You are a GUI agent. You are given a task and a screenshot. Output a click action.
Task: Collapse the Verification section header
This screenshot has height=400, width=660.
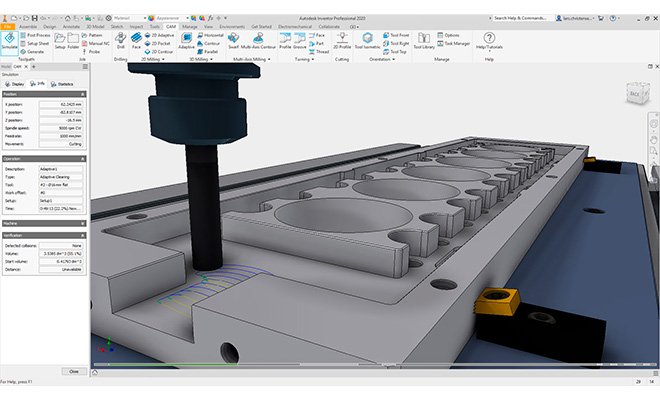tap(83, 235)
